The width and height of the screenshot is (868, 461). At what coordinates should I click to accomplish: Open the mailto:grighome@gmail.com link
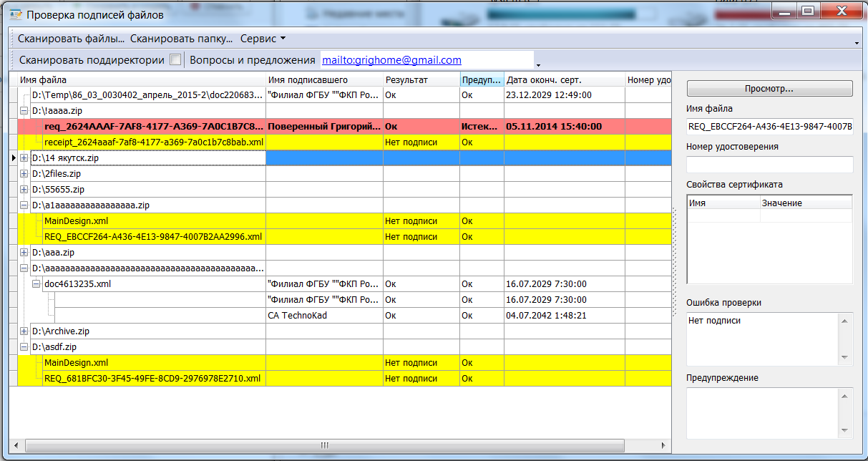coord(391,60)
